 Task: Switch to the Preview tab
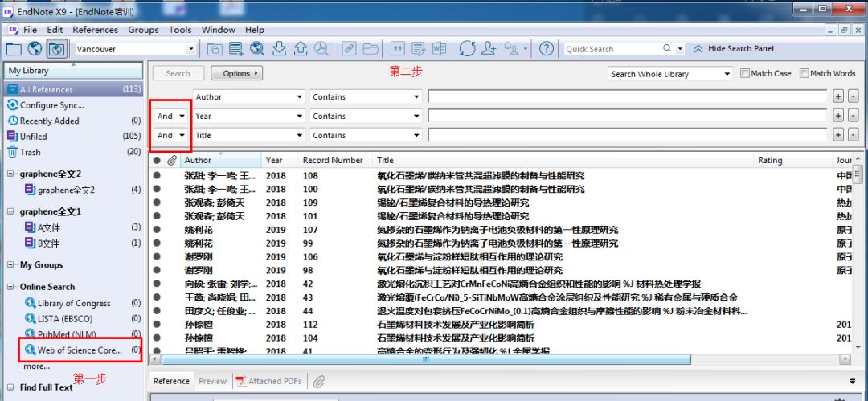click(212, 382)
